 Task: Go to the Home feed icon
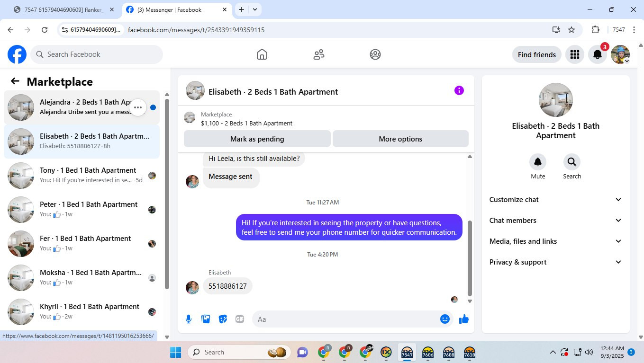tap(262, 54)
